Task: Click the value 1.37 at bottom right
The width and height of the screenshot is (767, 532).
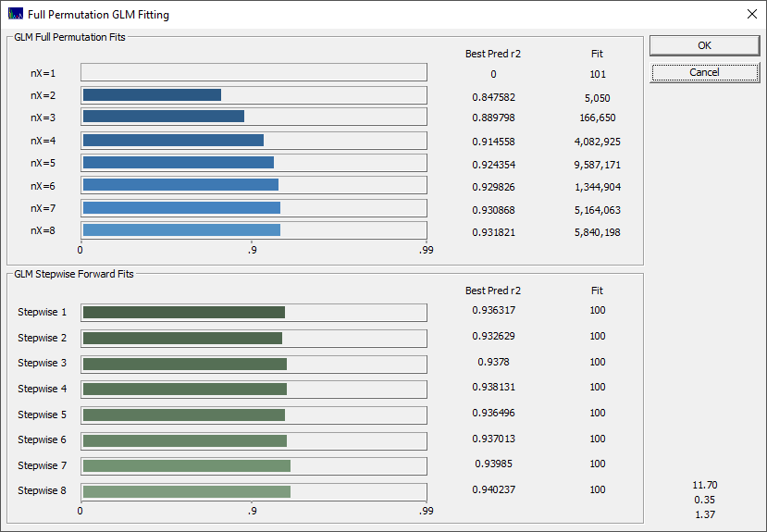Action: 705,514
